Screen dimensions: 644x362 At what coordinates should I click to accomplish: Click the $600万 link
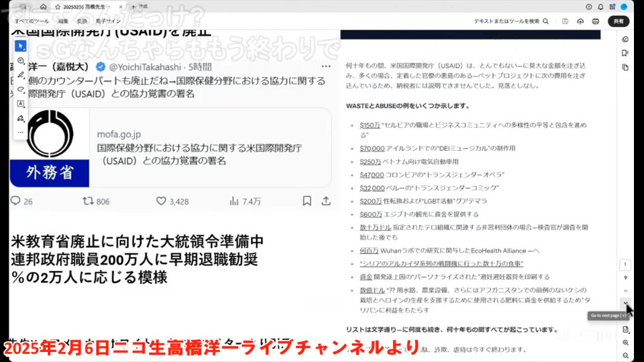[x=371, y=215]
